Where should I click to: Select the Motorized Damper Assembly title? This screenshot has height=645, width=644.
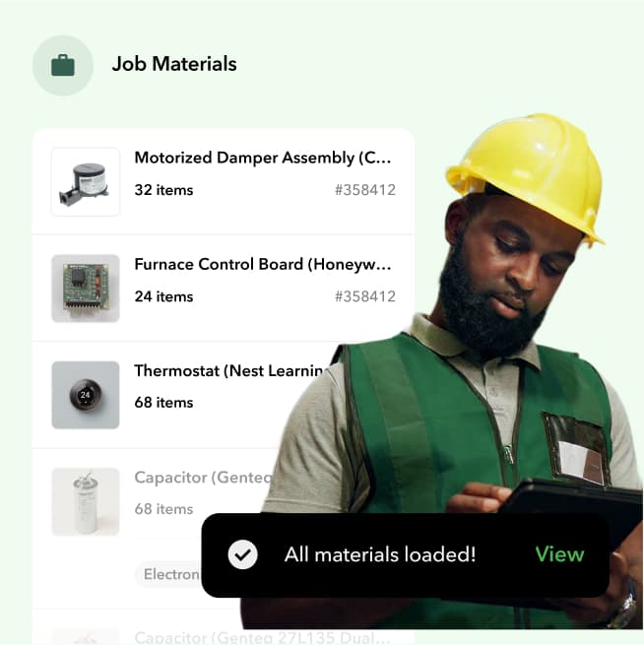click(263, 158)
